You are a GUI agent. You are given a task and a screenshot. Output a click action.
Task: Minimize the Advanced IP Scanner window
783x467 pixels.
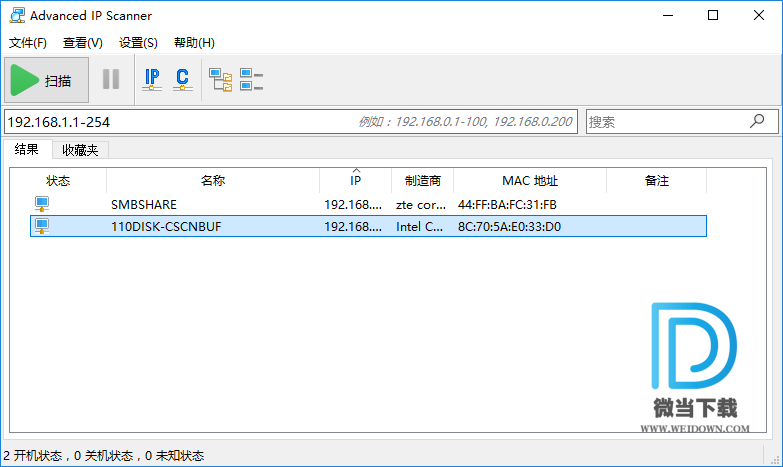pos(668,15)
